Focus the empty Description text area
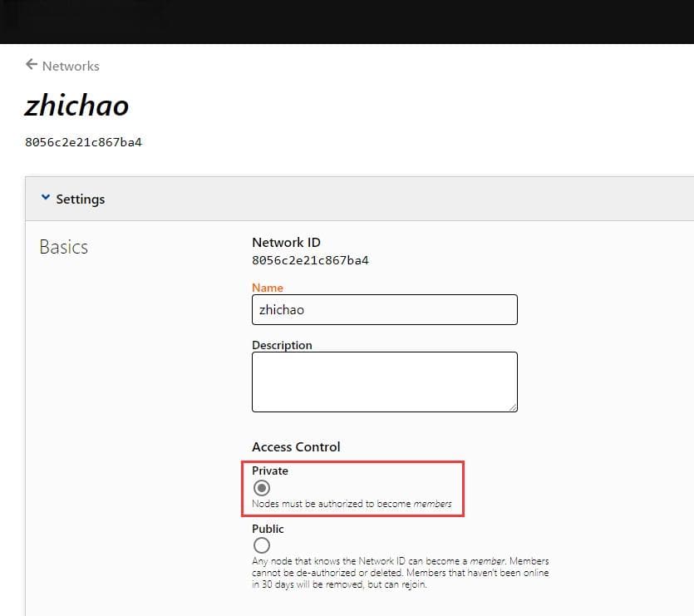This screenshot has height=616, width=694. pyautogui.click(x=385, y=382)
